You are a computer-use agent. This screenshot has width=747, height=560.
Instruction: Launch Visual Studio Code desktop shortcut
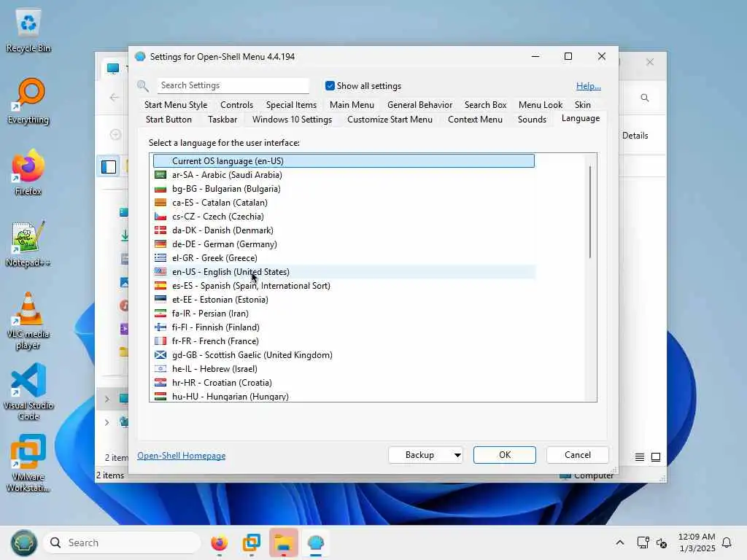click(x=28, y=392)
